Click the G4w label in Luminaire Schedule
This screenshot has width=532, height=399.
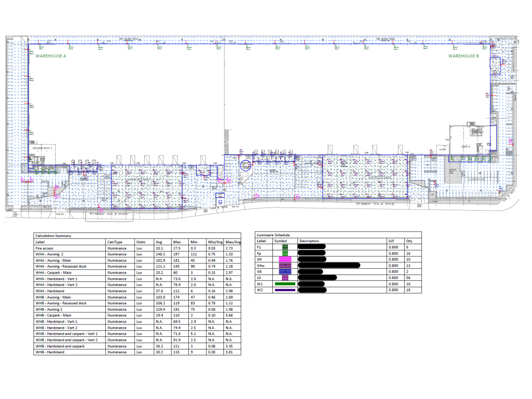click(261, 265)
